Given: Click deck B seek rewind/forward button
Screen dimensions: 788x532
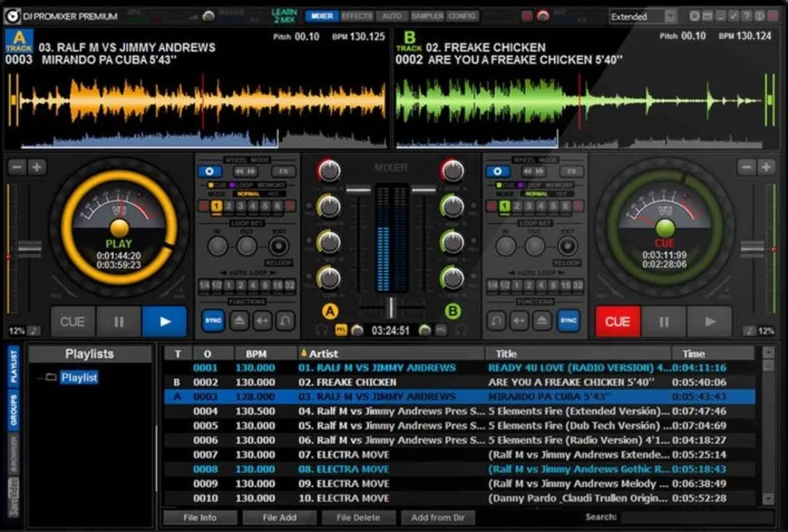Looking at the screenshot, I should coord(535,172).
